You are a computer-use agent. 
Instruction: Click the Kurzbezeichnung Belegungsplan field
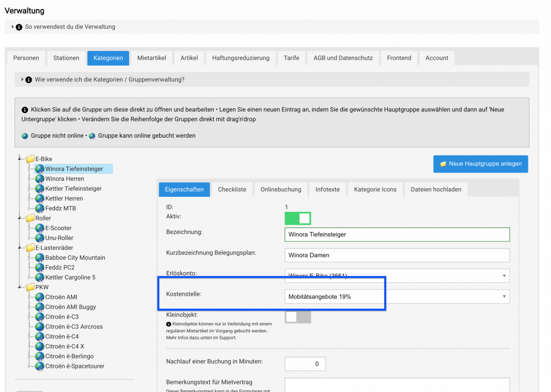(x=397, y=255)
